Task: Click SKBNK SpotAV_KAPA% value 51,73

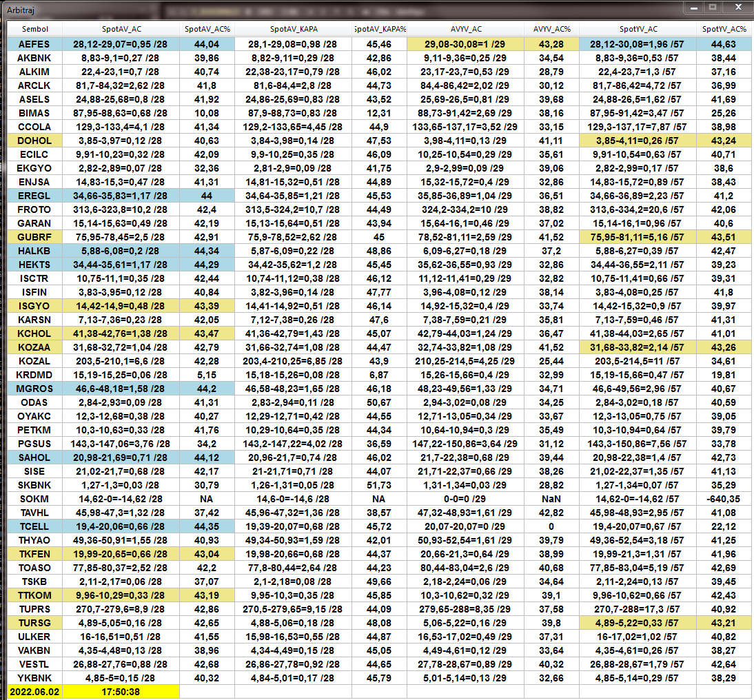Action: [379, 485]
